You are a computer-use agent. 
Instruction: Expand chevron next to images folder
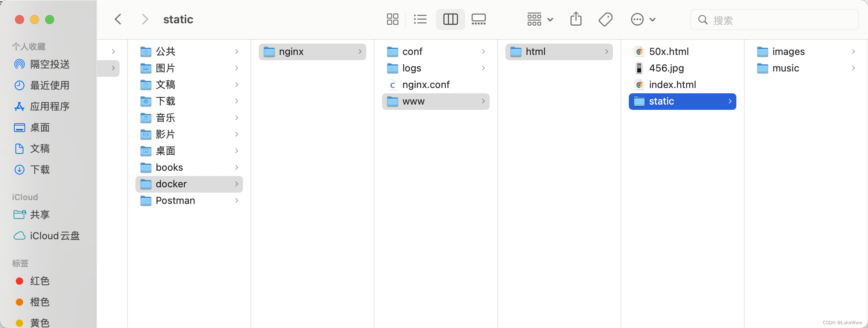coord(853,52)
